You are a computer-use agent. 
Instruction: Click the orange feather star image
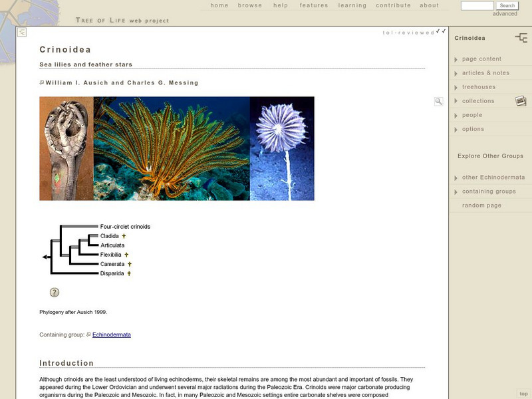172,148
